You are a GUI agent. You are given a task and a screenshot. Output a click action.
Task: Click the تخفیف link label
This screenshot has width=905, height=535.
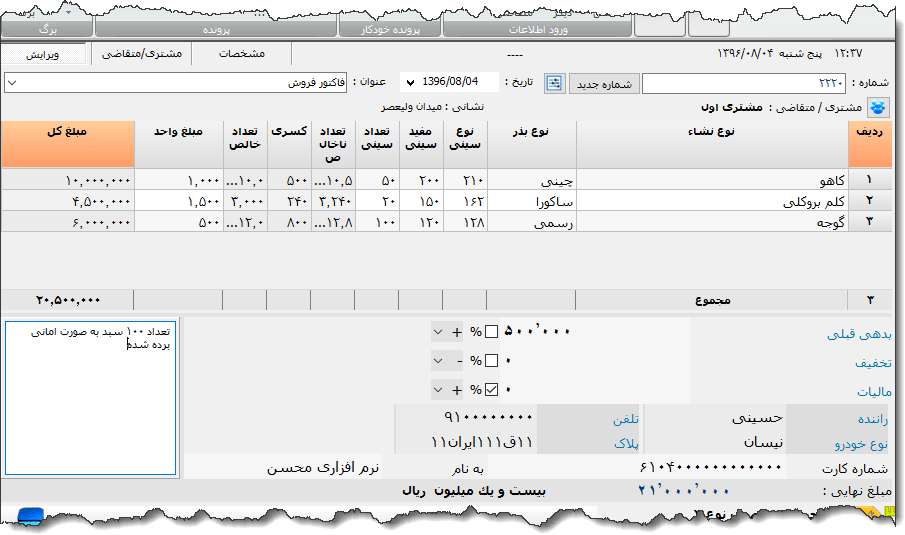pos(873,363)
